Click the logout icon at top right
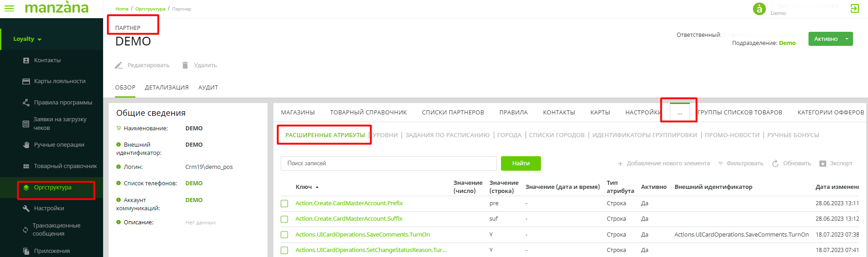Screen dimensions: 868x257 point(854,9)
